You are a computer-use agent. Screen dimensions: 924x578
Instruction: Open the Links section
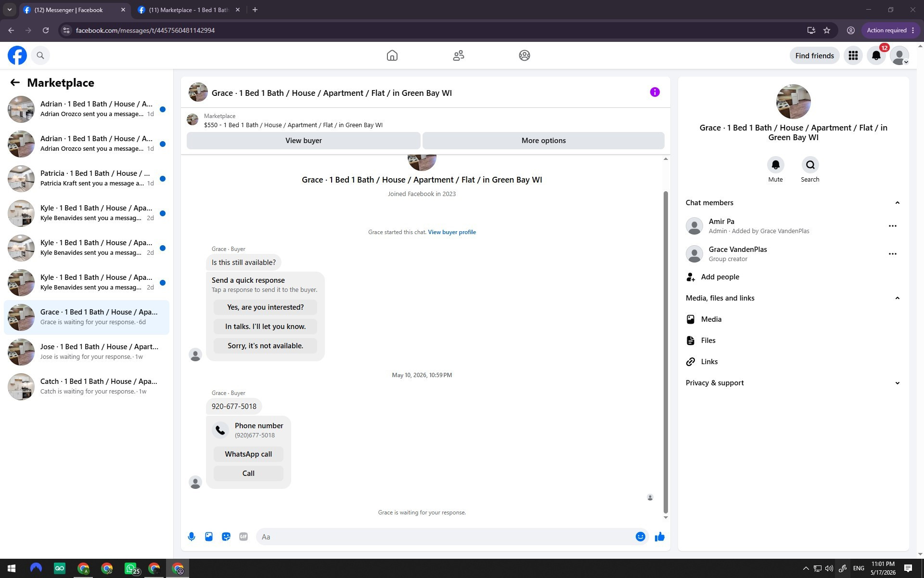coord(793,362)
